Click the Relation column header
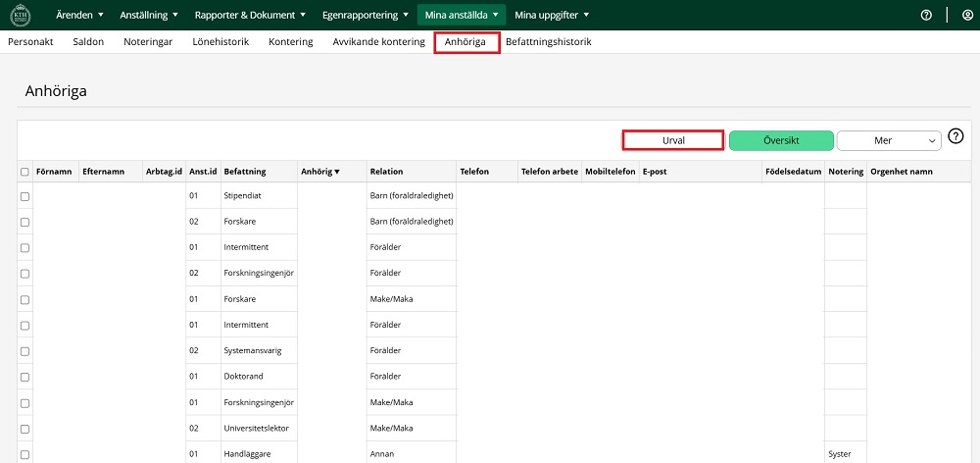The width and height of the screenshot is (980, 463). [386, 172]
